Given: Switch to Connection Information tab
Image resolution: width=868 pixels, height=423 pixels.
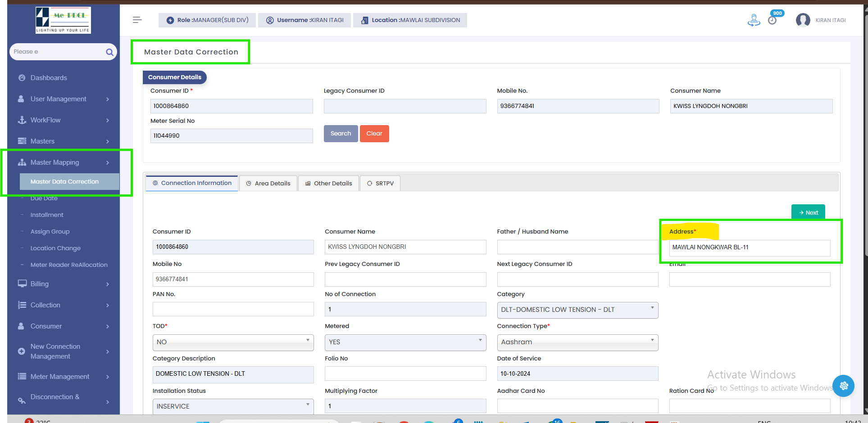Looking at the screenshot, I should pyautogui.click(x=192, y=183).
